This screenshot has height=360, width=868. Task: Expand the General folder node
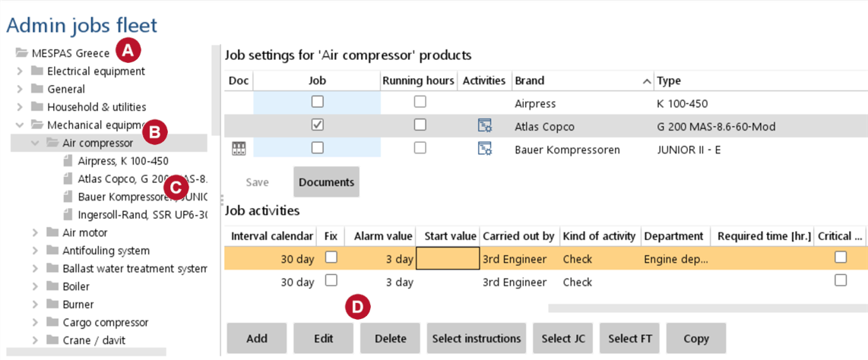pos(20,89)
